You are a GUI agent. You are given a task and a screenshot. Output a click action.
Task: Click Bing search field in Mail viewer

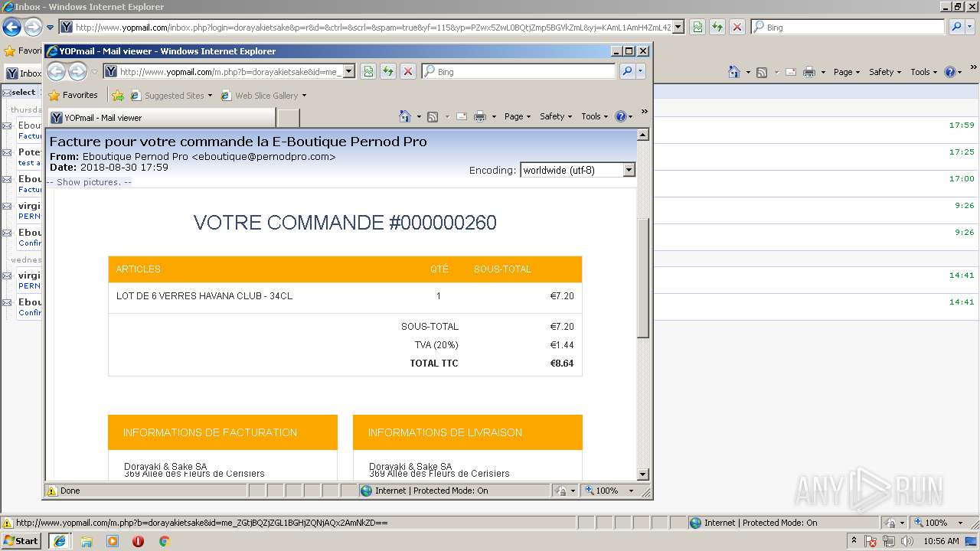click(518, 71)
